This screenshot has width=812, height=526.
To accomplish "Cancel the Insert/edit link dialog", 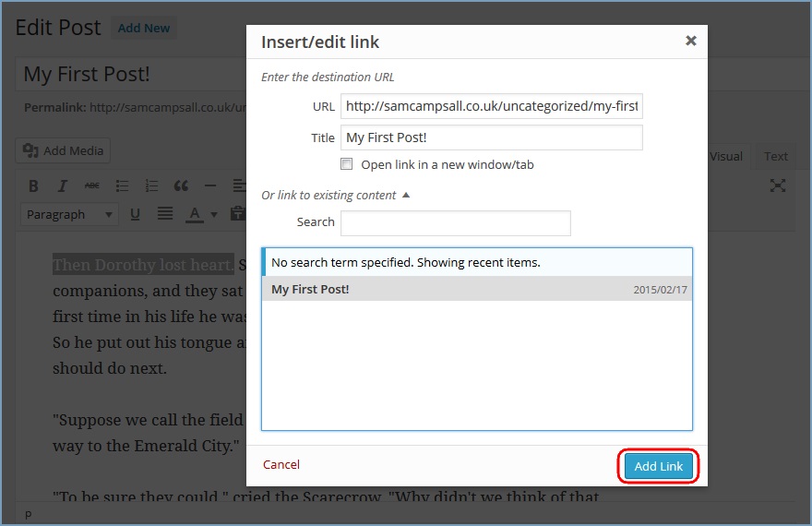I will (281, 464).
